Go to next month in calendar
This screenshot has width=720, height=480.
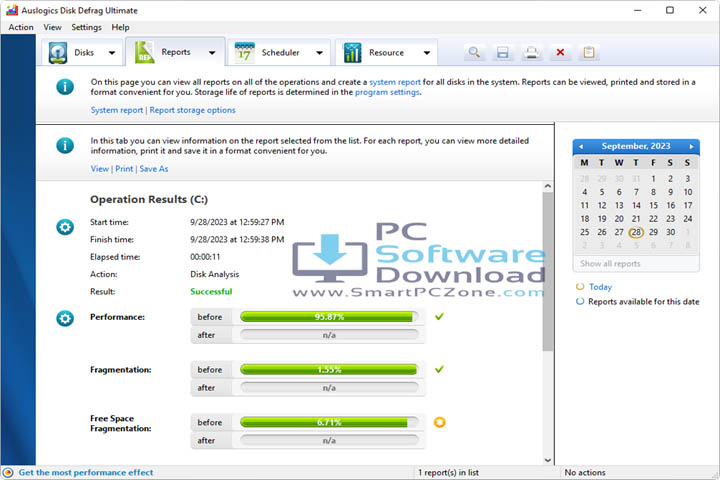(692, 147)
